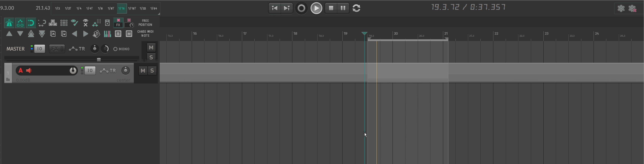Click the FREE POSITION button
Screen dimensions: 644x164
[x=145, y=23]
